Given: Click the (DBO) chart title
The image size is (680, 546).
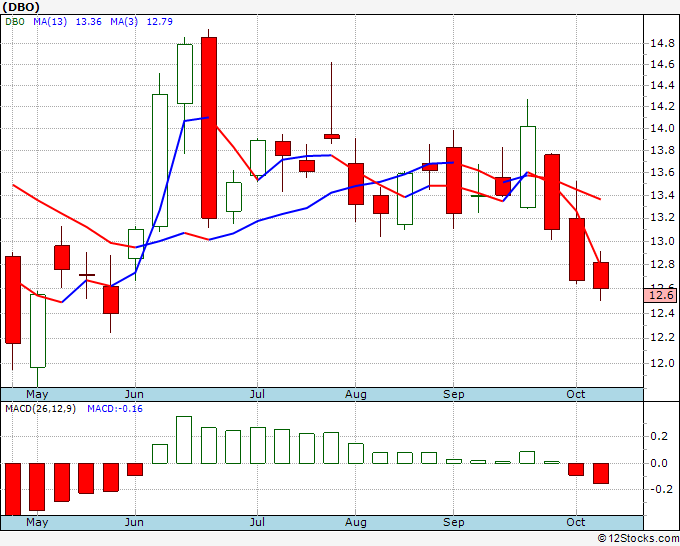Looking at the screenshot, I should coord(21,7).
